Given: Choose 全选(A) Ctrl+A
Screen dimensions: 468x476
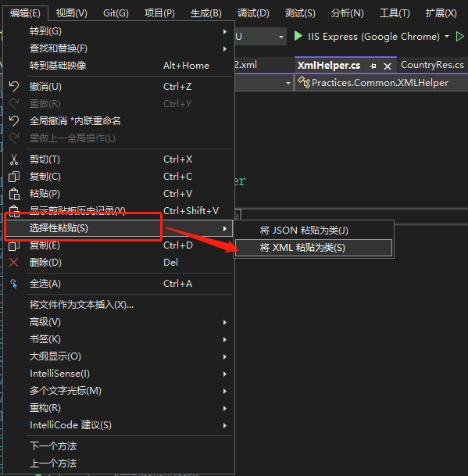Looking at the screenshot, I should click(119, 284).
